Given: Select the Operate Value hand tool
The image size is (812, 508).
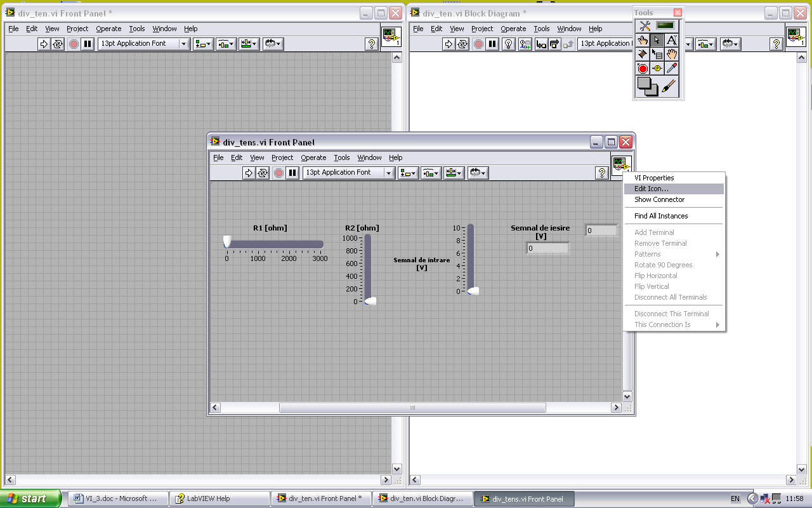Looking at the screenshot, I should pos(643,40).
